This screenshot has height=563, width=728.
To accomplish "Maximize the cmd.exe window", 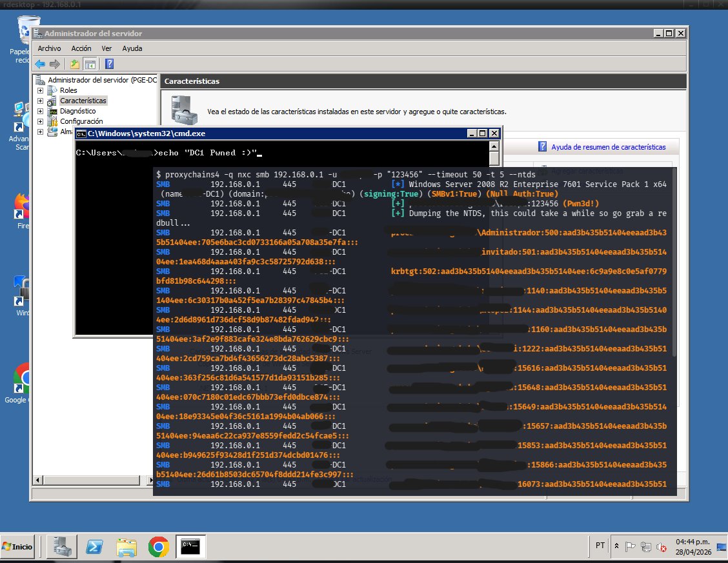I will 483,133.
